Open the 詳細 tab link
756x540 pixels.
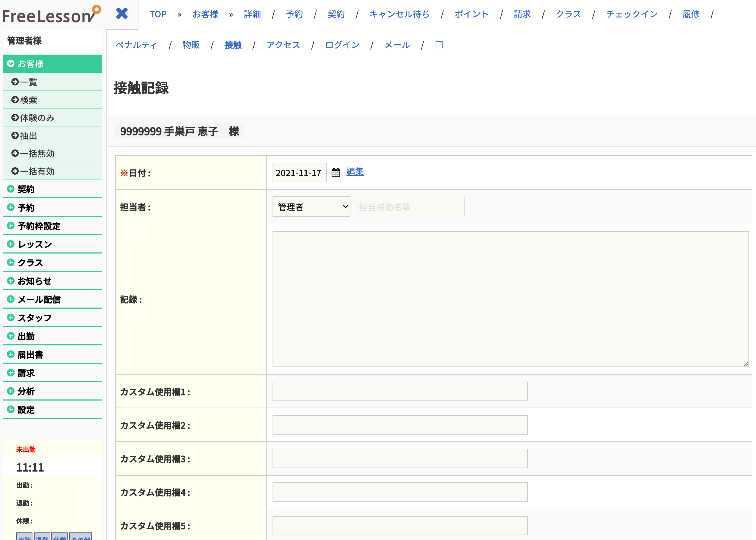[x=253, y=14]
